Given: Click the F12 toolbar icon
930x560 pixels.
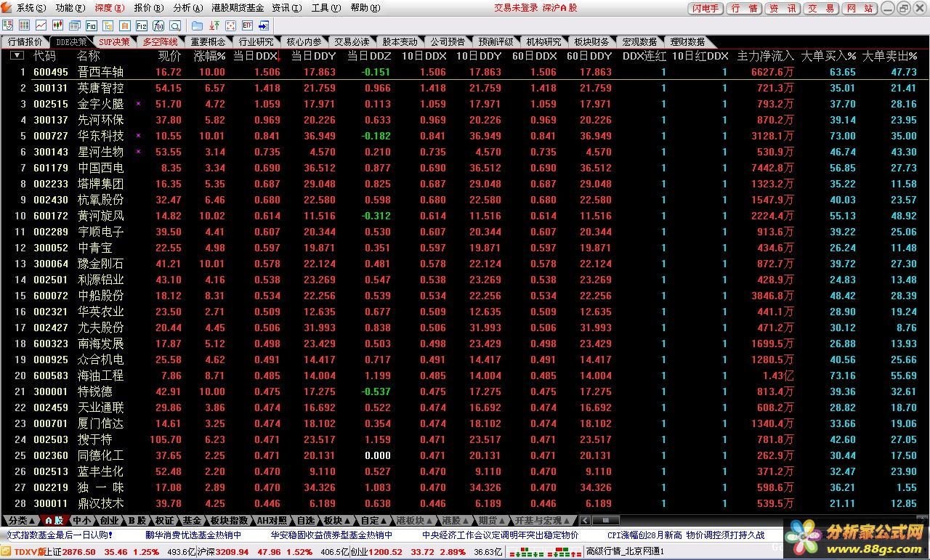Looking at the screenshot, I should [142, 25].
